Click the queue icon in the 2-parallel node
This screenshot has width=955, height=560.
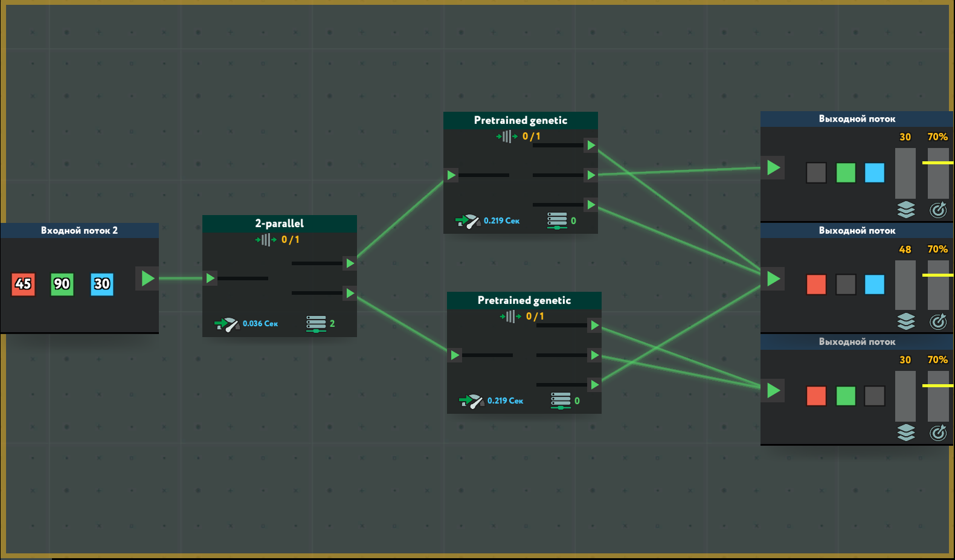[266, 240]
